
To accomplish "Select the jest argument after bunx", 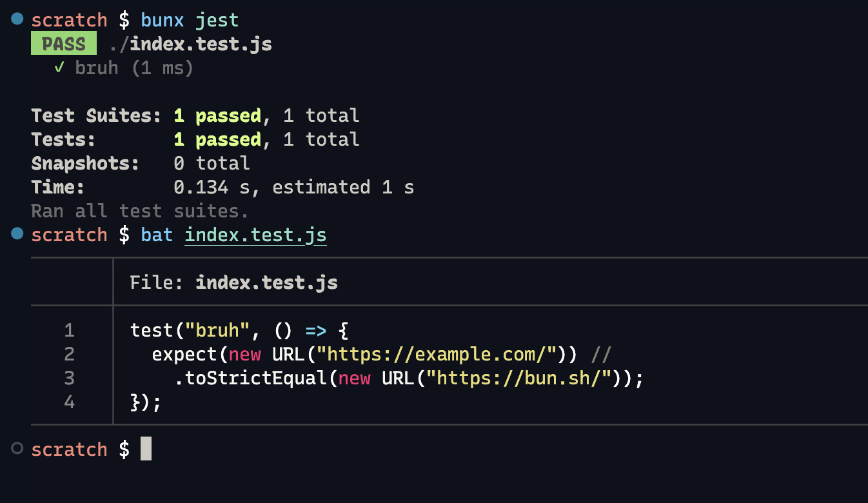I will [x=217, y=19].
